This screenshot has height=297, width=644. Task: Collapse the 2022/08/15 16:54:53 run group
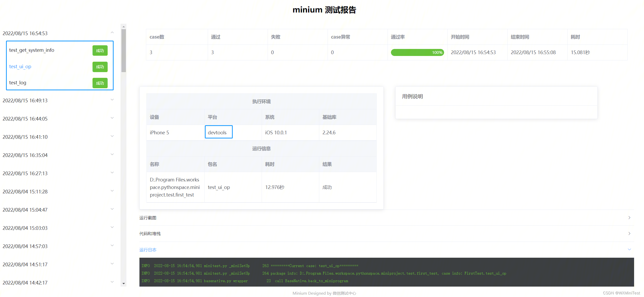pyautogui.click(x=112, y=33)
